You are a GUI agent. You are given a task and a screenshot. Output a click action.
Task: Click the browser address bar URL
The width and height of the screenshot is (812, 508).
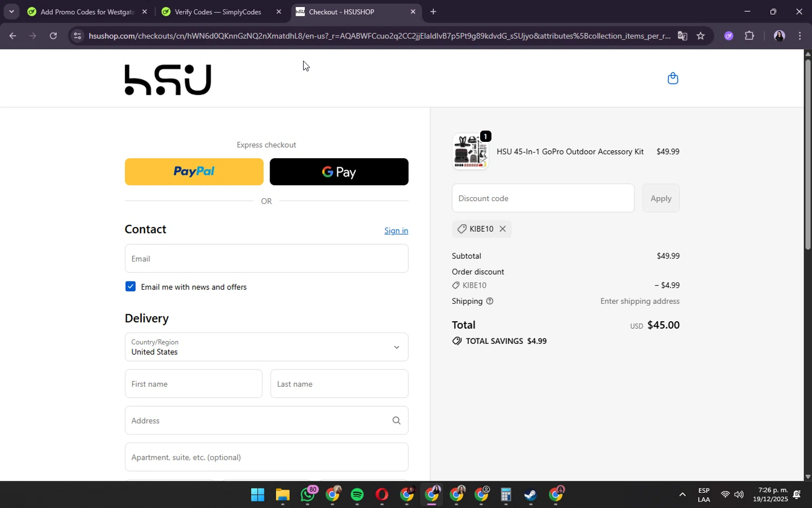point(379,36)
